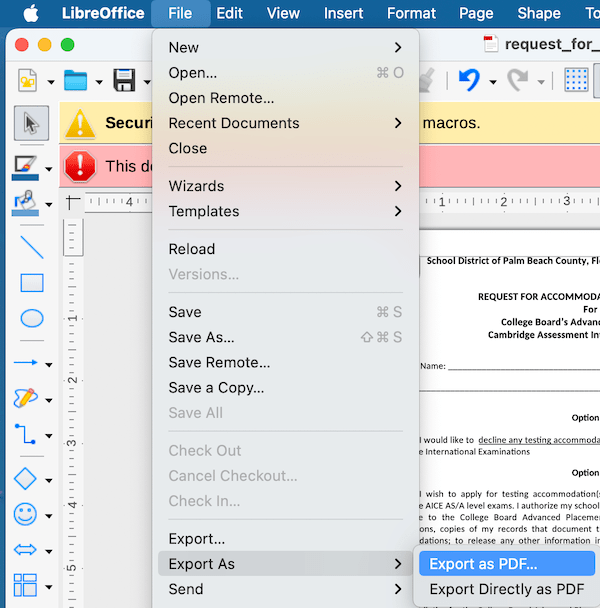Choose Open Remote... menu entry
This screenshot has width=600, height=608.
285,98
